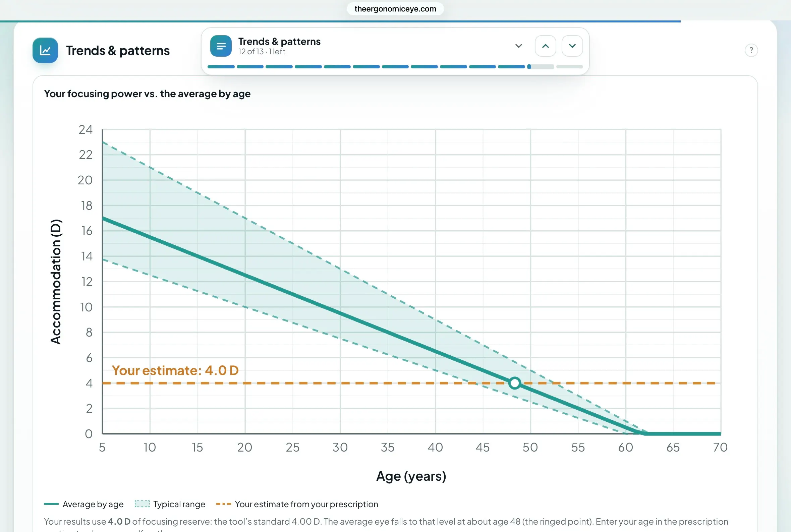The width and height of the screenshot is (791, 532).
Task: Click the theergonomiceye.com address pill
Action: (395, 9)
